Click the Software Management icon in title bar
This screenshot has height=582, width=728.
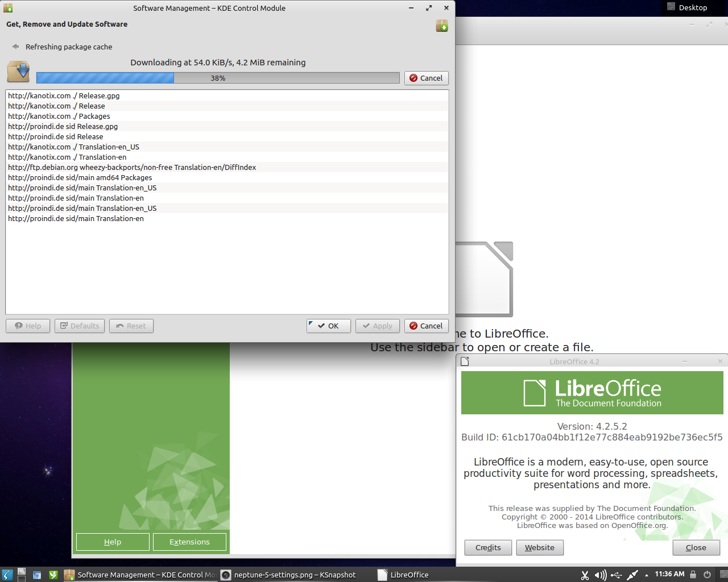point(8,8)
